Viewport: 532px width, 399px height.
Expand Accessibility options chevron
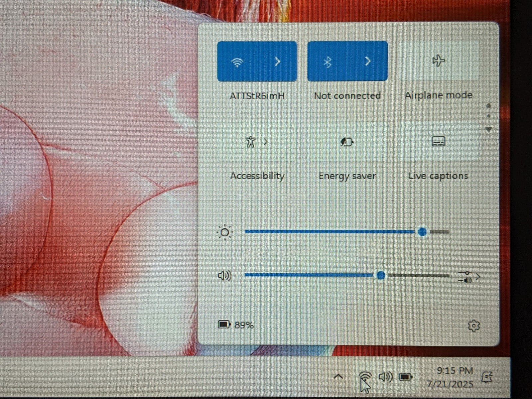pos(266,142)
